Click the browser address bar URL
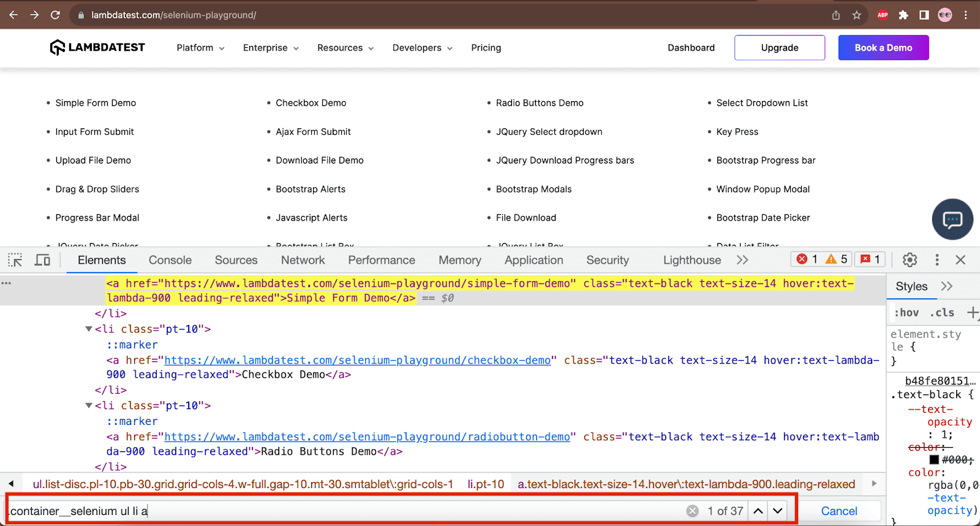This screenshot has height=526, width=980. click(x=174, y=15)
